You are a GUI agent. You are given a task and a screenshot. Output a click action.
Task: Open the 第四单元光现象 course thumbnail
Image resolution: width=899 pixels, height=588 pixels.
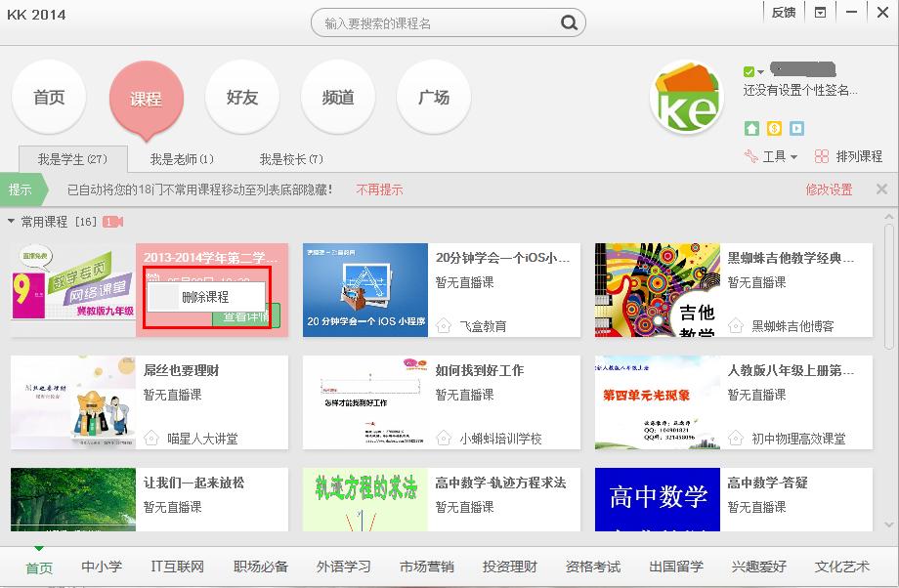coord(658,402)
